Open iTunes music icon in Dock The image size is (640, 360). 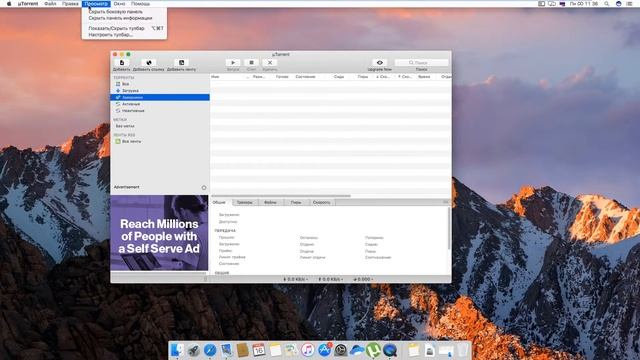[x=308, y=350]
